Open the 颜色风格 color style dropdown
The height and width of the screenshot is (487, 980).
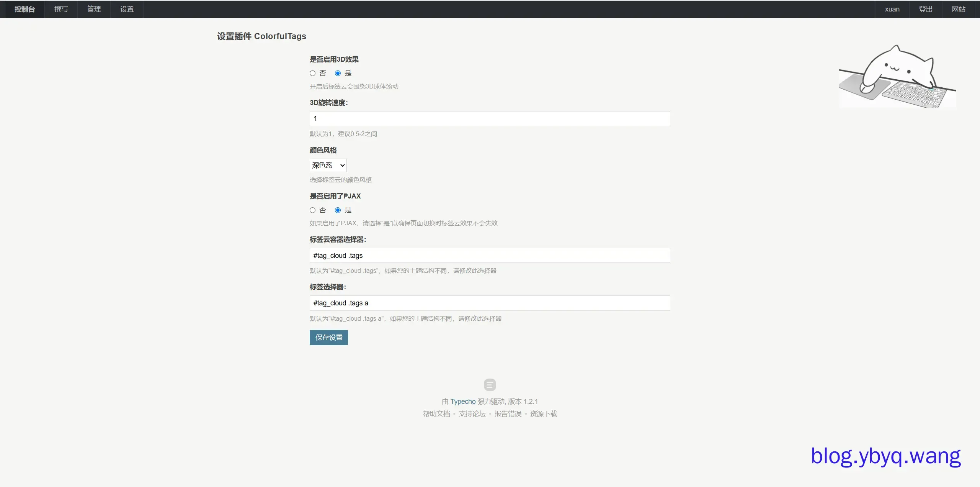tap(328, 165)
